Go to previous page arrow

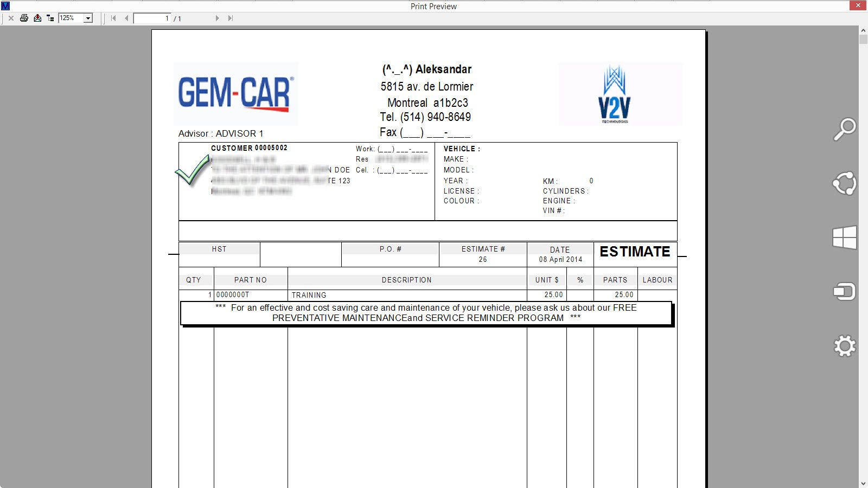pyautogui.click(x=126, y=18)
